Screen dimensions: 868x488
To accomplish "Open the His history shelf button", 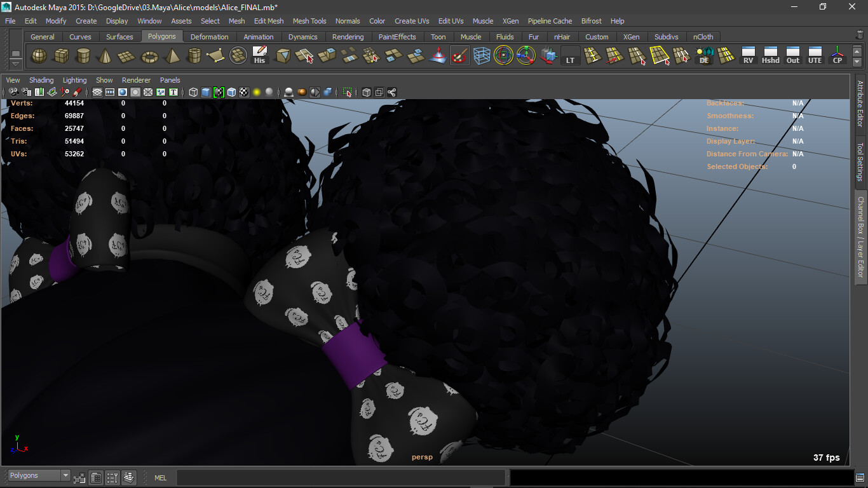I will point(259,57).
